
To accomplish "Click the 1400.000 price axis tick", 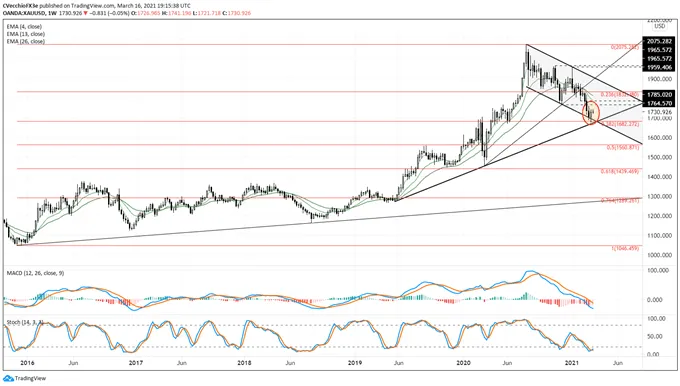I will coord(660,177).
